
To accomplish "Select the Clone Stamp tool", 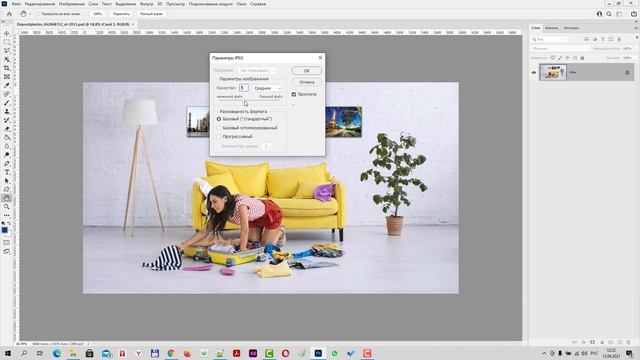I will click(x=7, y=111).
